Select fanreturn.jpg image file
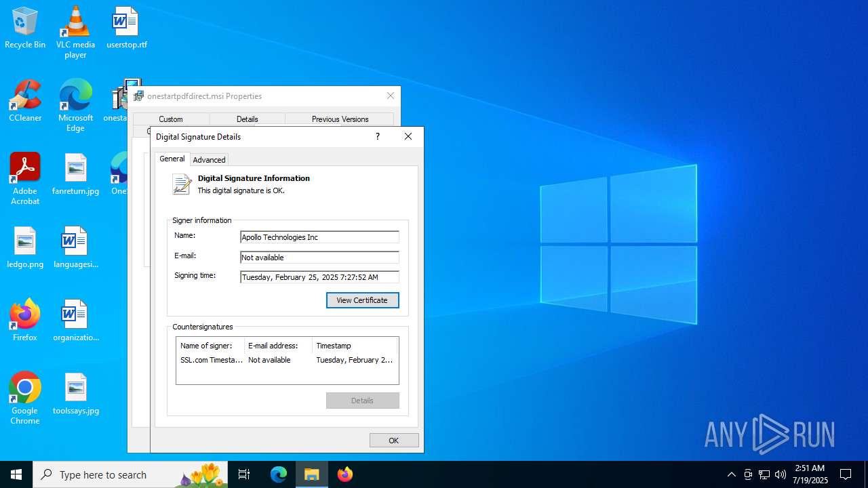 tap(75, 174)
